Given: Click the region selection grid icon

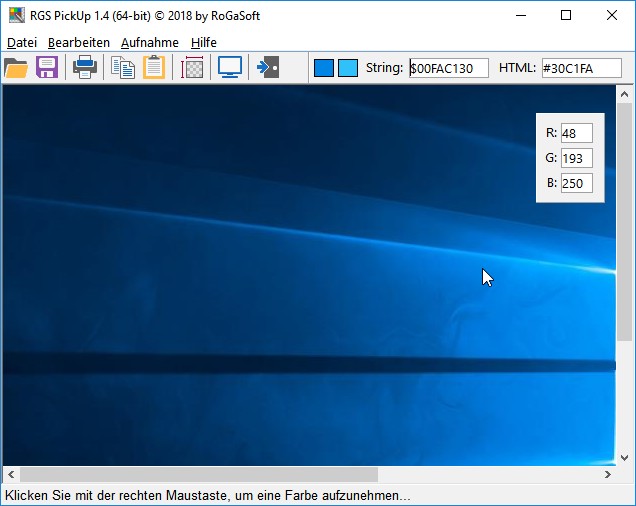Looking at the screenshot, I should (x=192, y=68).
